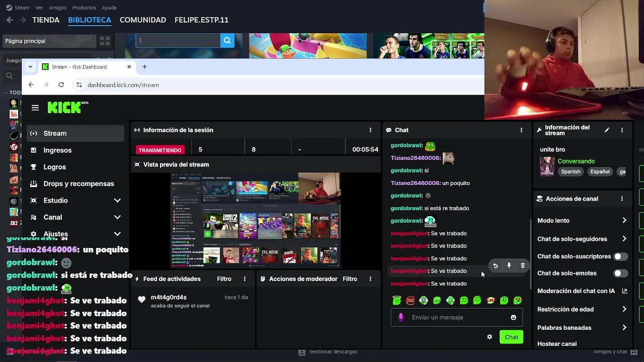Click the reply arrow on hovered chat message

click(x=495, y=265)
